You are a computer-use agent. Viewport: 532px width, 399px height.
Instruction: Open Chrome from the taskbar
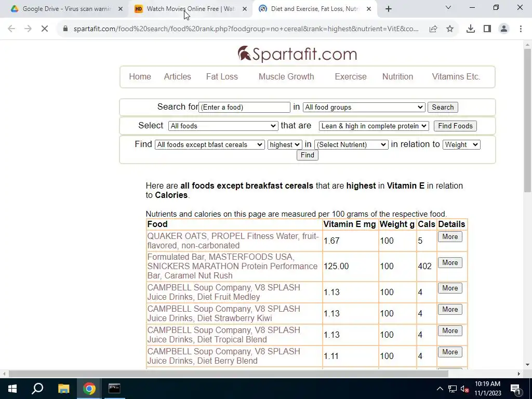89,389
